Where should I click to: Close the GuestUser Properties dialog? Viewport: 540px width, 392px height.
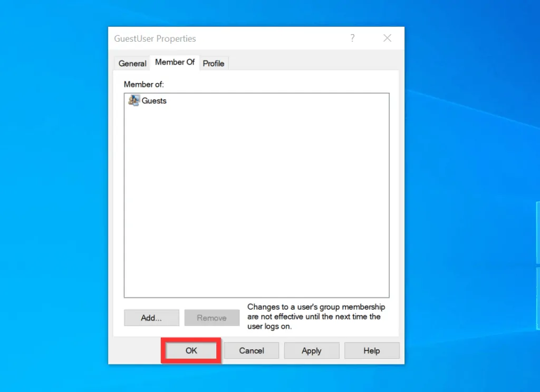coord(388,38)
